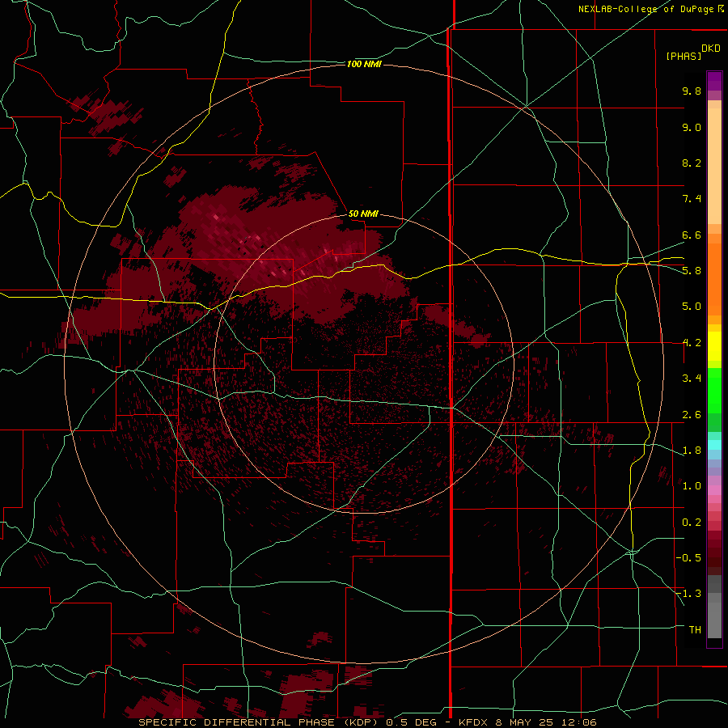Screen dimensions: 728x728
Task: Click the DKD legend unit label
Action: pos(711,49)
